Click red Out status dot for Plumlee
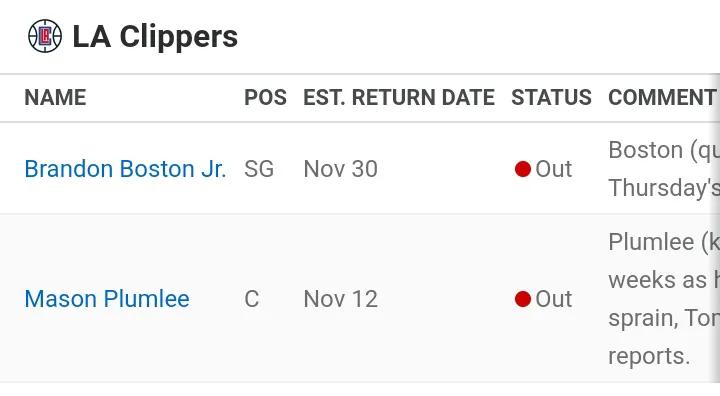Viewport: 720px width, 396px height. point(523,299)
